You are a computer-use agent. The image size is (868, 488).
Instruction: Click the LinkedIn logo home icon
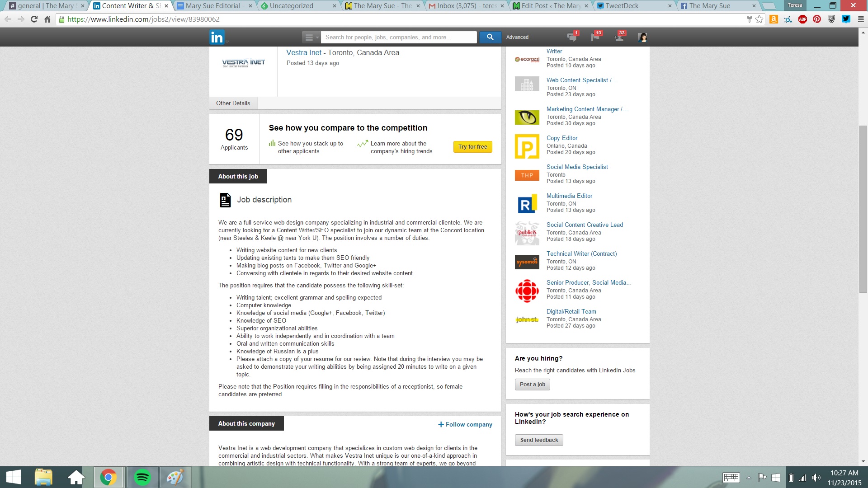coord(217,38)
